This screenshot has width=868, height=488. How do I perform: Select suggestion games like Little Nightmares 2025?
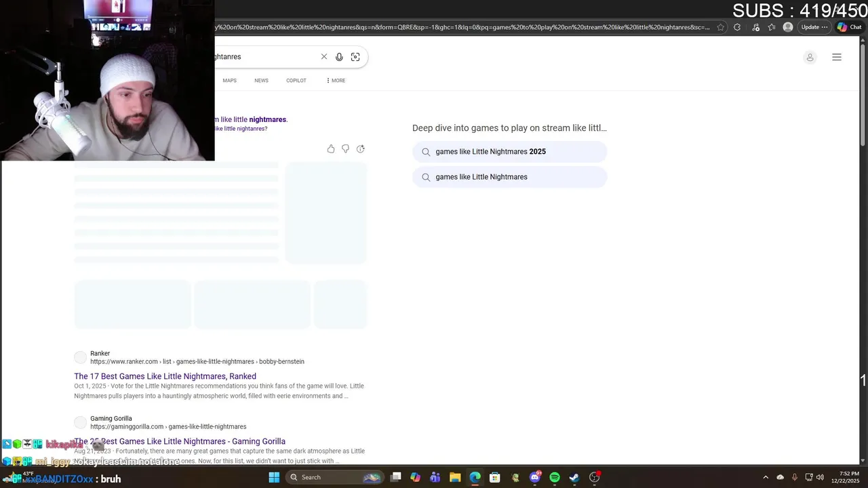(x=509, y=152)
